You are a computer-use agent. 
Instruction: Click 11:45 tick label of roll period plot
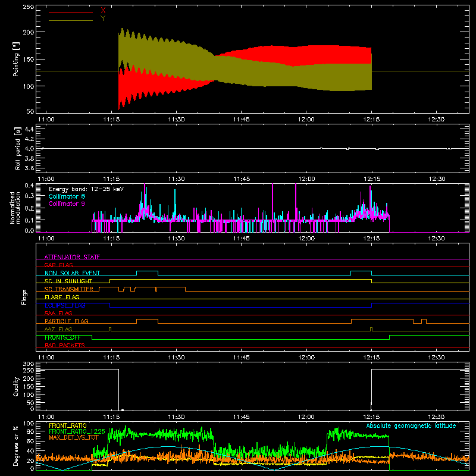(242, 179)
